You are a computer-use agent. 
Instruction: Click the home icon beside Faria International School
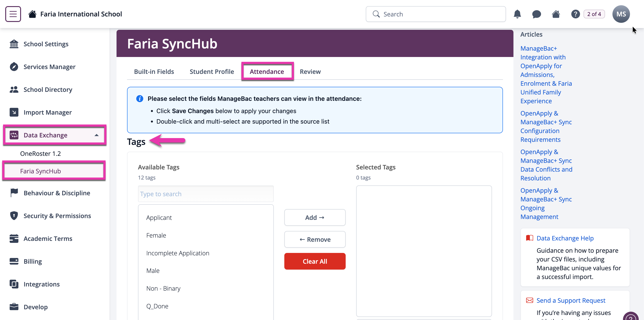(32, 14)
